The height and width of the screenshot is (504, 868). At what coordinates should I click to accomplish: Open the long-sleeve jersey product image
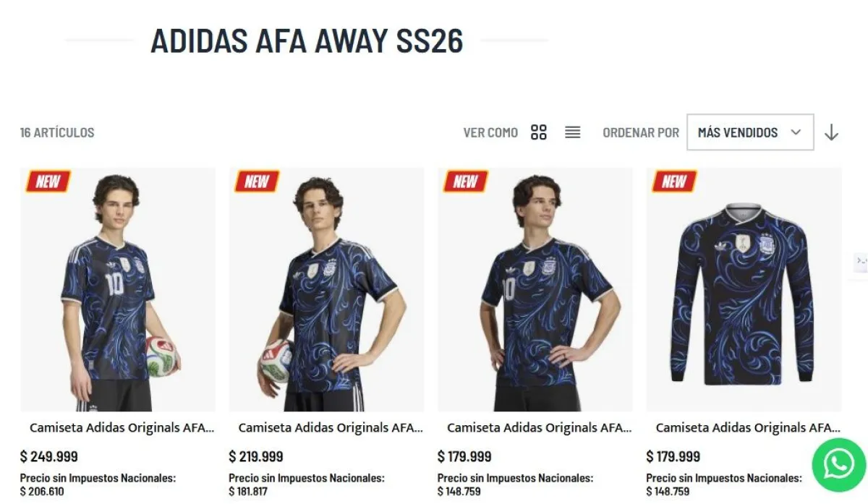coord(744,290)
